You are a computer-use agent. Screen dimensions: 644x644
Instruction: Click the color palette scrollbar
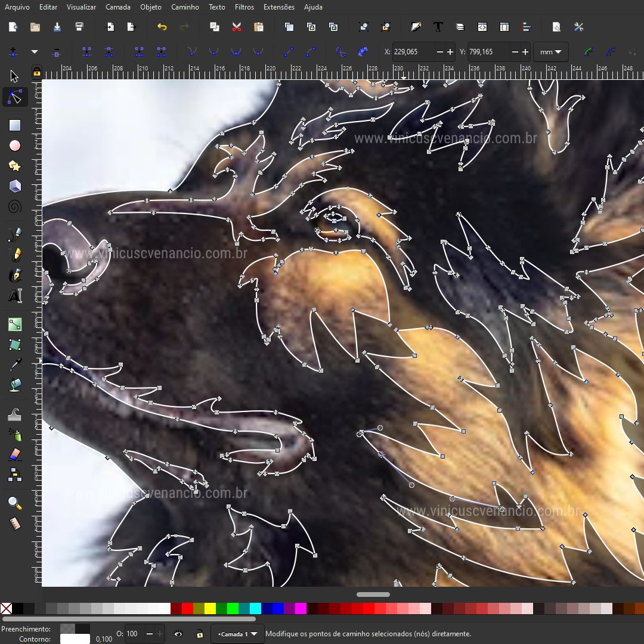point(129,619)
